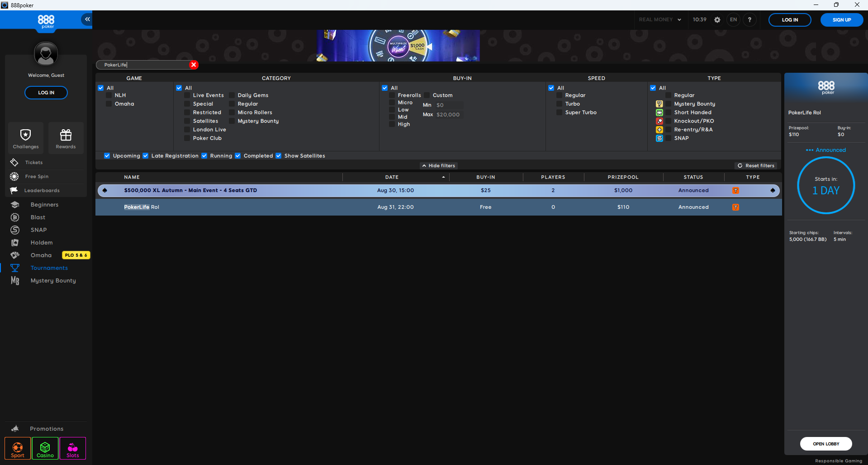This screenshot has width=868, height=465.
Task: Toggle Super Turbo speed checkbox
Action: 560,113
